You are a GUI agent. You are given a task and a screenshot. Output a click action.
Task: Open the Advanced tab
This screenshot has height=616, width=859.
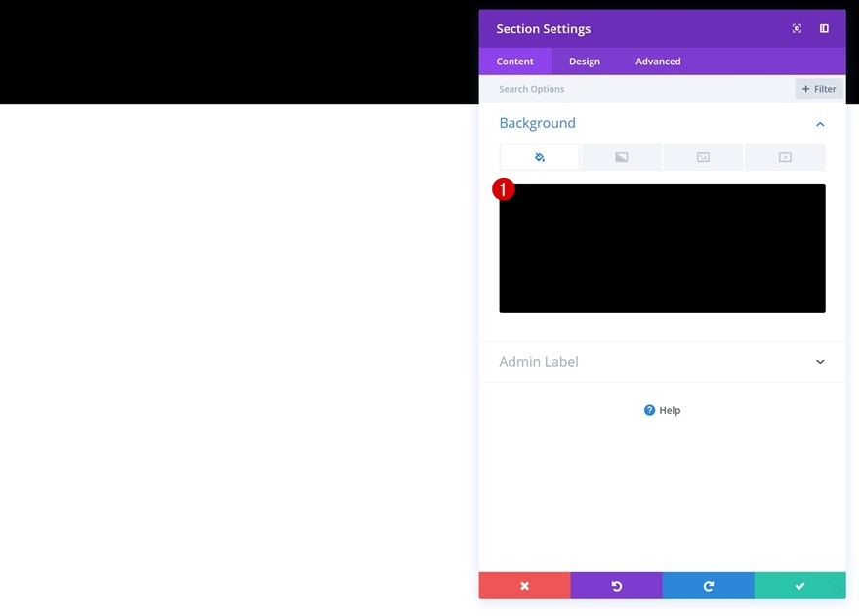[x=658, y=62]
